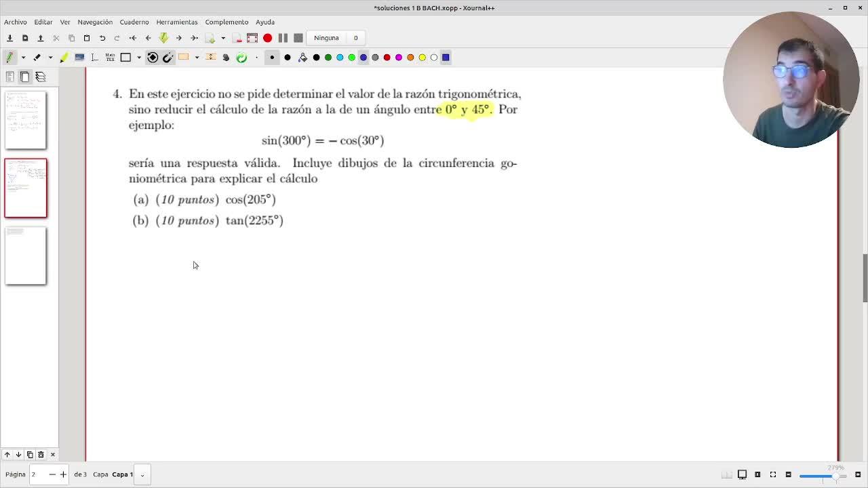Show the layers preview tab in sidebar
The height and width of the screenshot is (488, 868).
click(x=41, y=77)
